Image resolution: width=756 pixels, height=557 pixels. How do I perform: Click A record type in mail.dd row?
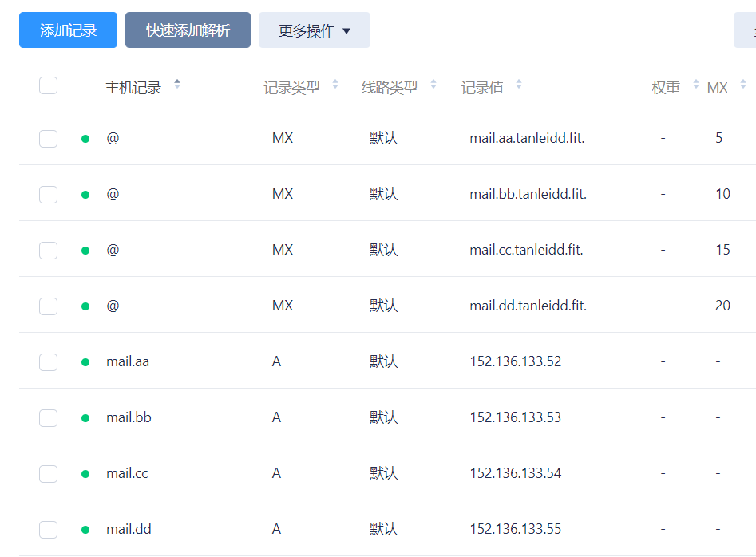point(276,530)
